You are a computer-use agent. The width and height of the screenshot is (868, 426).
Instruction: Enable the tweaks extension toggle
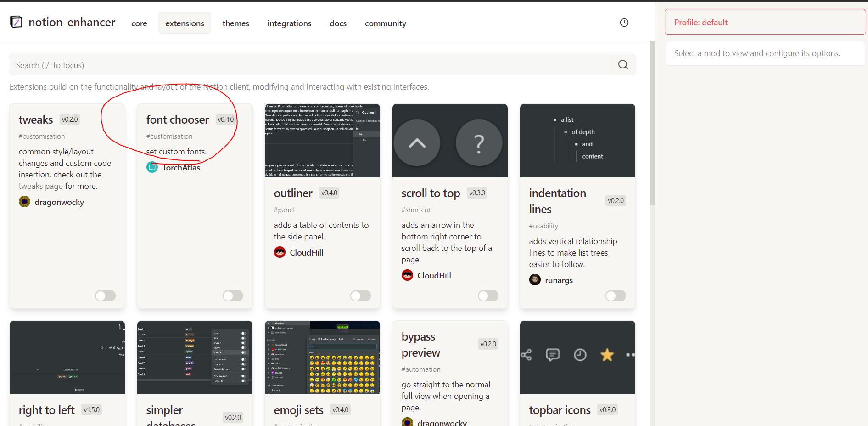click(106, 295)
